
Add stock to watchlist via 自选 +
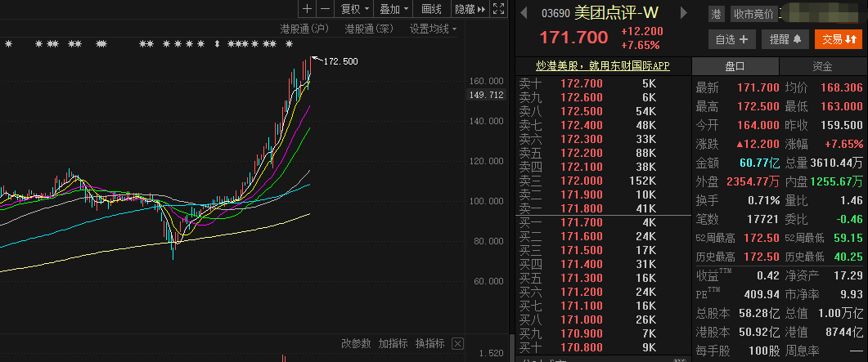pyautogui.click(x=732, y=39)
